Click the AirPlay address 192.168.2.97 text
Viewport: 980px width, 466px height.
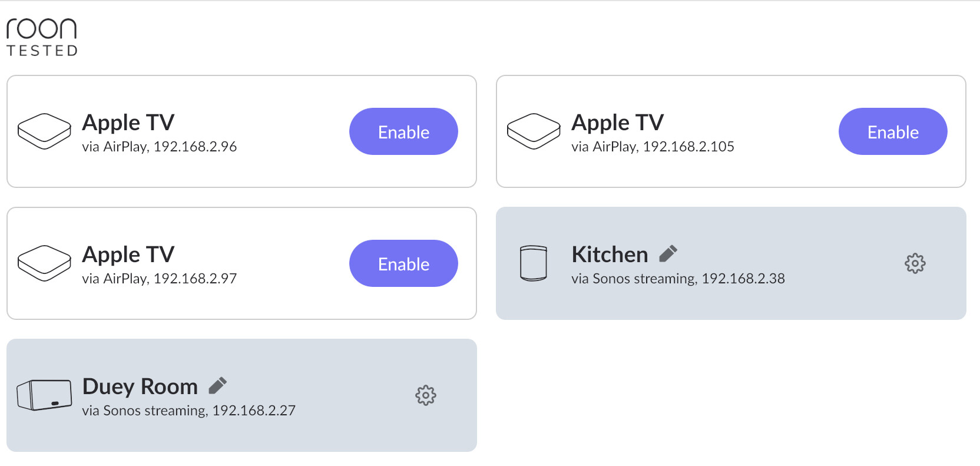pyautogui.click(x=159, y=279)
